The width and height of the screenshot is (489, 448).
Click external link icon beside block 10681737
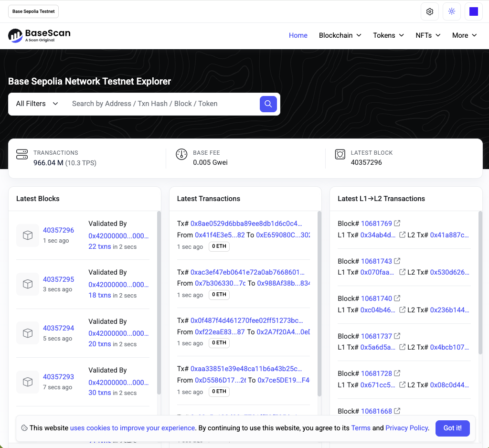click(397, 336)
